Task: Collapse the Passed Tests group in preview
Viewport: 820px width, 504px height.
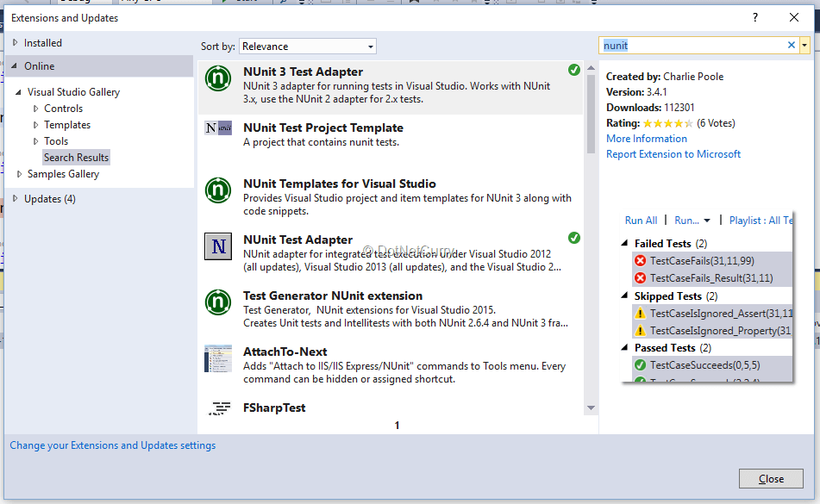Action: [624, 347]
